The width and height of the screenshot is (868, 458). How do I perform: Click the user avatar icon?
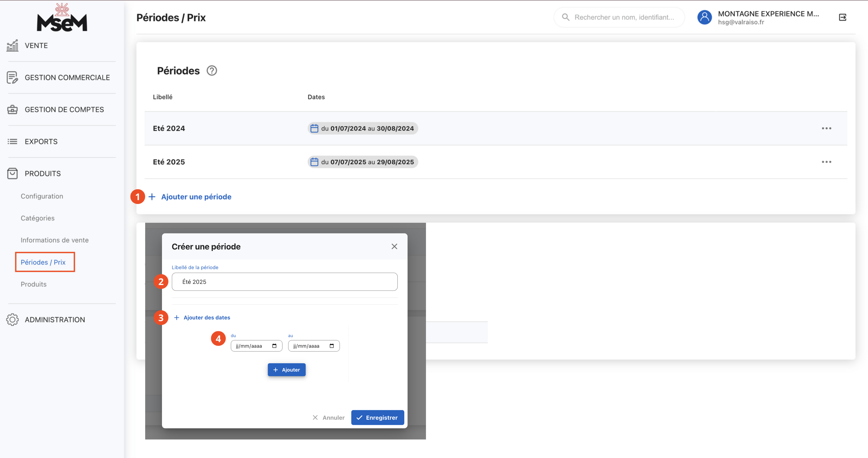tap(704, 18)
